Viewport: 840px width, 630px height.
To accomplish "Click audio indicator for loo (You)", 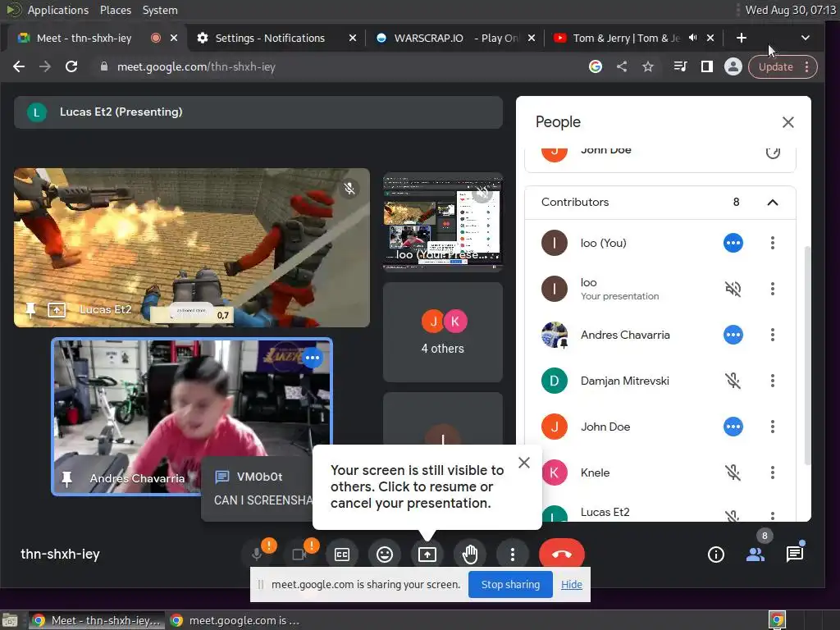I will pos(733,243).
